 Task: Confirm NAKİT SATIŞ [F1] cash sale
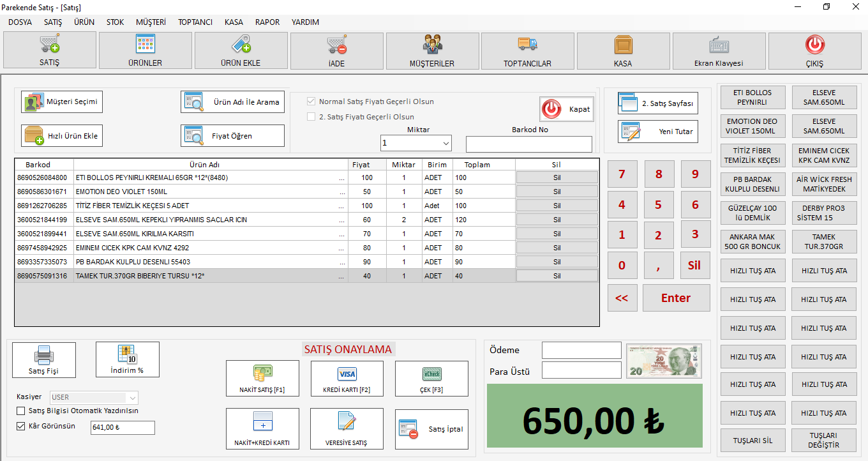coord(262,379)
